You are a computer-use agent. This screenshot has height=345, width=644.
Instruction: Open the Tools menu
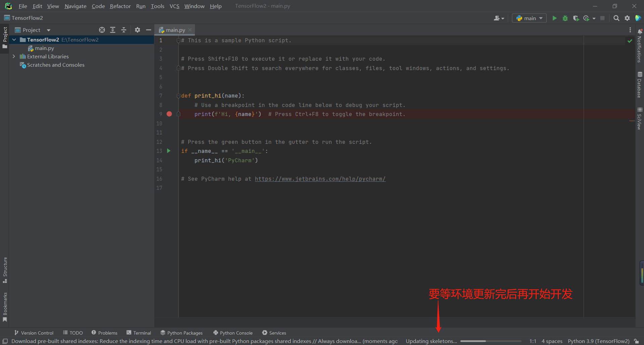click(157, 6)
